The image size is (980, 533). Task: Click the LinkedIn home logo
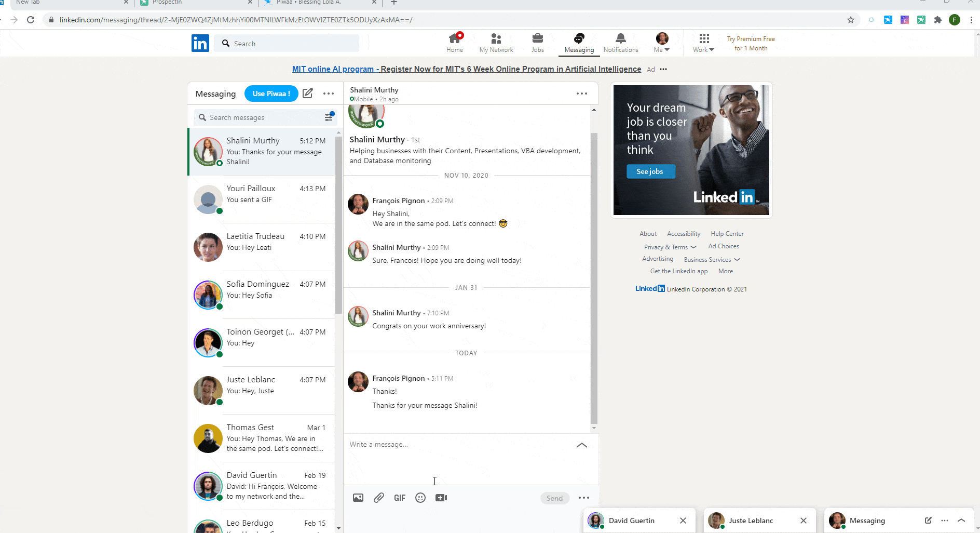tap(200, 43)
